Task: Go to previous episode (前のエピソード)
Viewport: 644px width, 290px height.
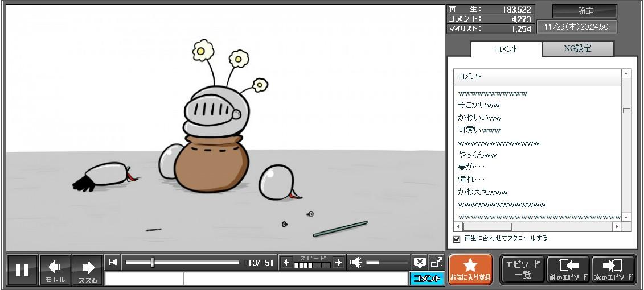Action: 568,269
